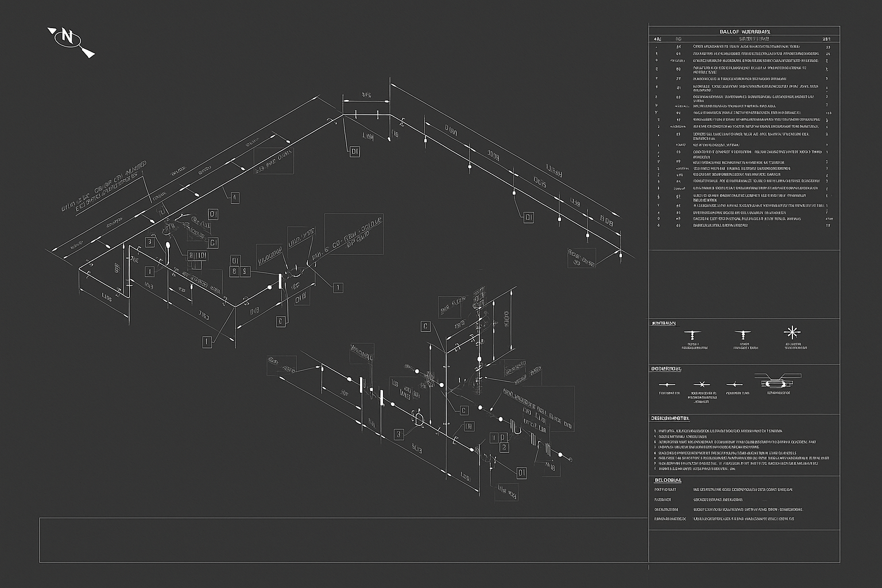Screen dimensions: 882x588
Task: Click "D1" callout below the upper-right pipe run
Action: click(x=528, y=218)
